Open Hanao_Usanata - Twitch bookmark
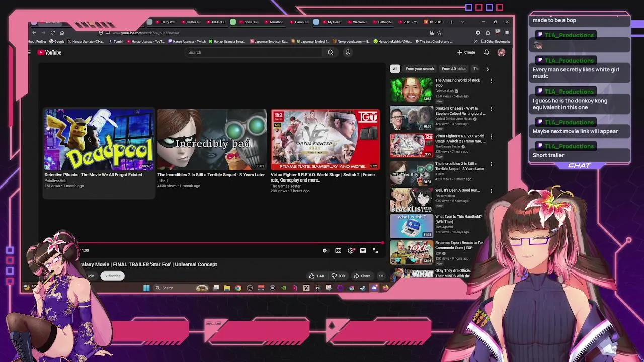Screen dimensions: 644x362 coord(187,41)
